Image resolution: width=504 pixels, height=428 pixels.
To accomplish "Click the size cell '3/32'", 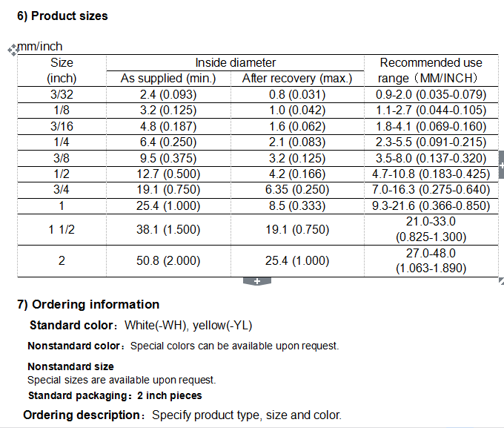I will click(62, 94).
